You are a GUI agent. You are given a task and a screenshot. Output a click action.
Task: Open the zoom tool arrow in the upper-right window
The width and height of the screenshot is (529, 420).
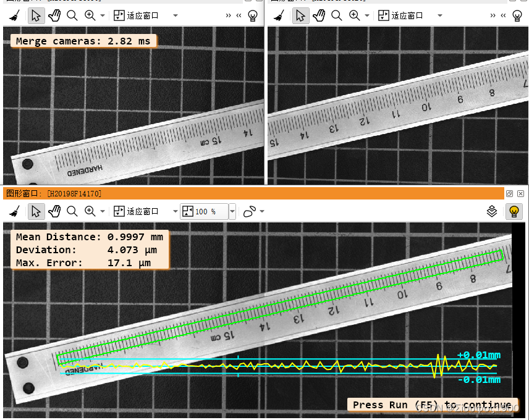click(367, 15)
